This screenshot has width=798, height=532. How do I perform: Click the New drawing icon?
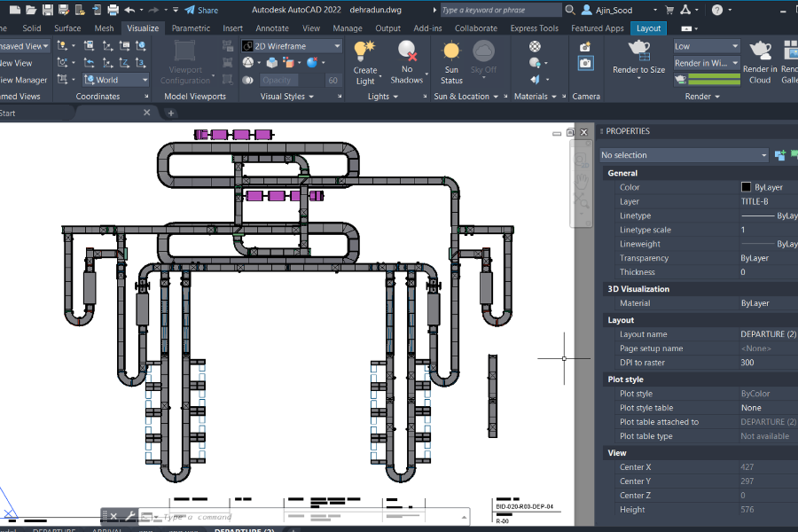(15, 10)
